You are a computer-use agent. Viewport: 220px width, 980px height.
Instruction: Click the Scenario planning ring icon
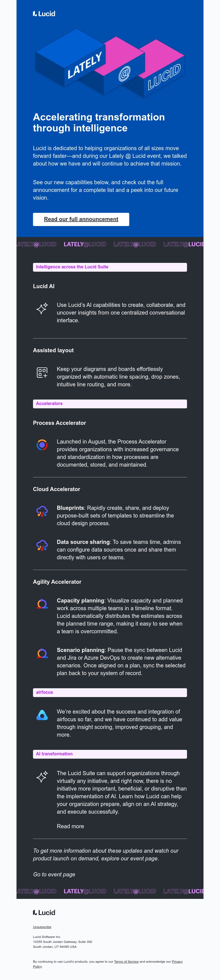click(42, 653)
